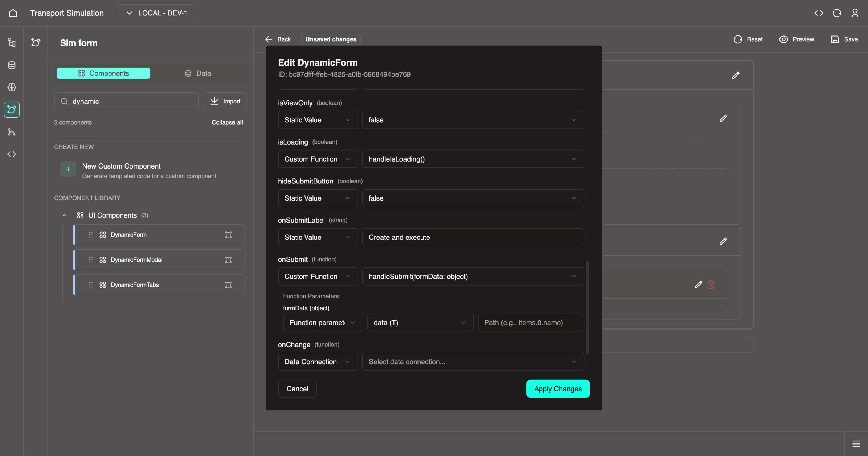Click the Save button
The height and width of the screenshot is (456, 868).
click(845, 39)
